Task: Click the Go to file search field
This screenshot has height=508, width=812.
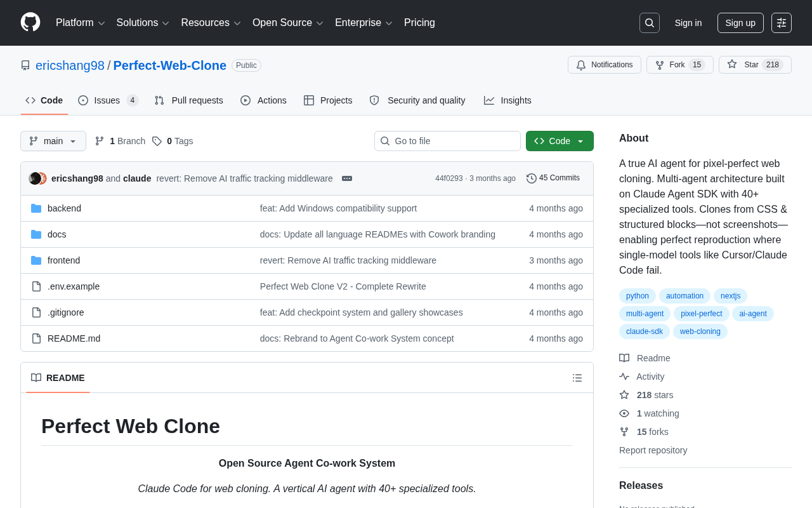Action: pos(447,141)
